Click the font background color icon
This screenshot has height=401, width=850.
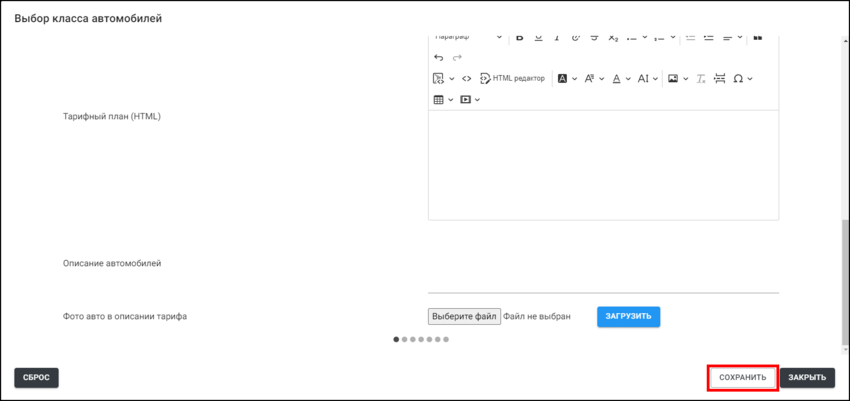(x=562, y=78)
